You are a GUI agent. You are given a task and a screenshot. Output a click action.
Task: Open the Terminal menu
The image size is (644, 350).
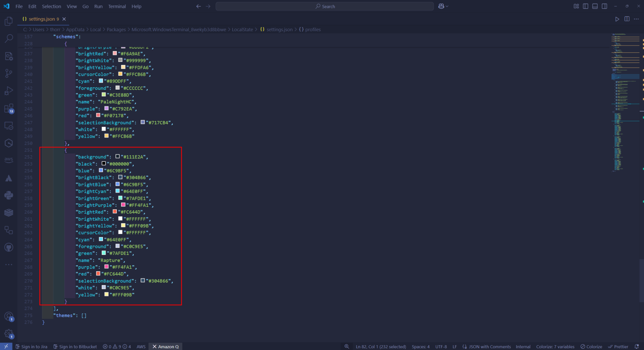[x=117, y=6]
